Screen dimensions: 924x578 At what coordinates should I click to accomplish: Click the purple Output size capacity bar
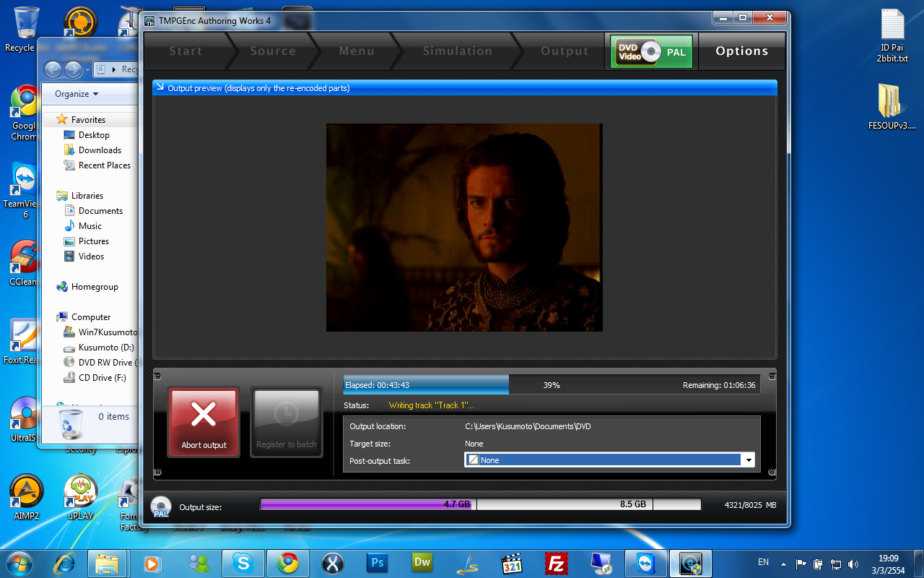point(480,504)
